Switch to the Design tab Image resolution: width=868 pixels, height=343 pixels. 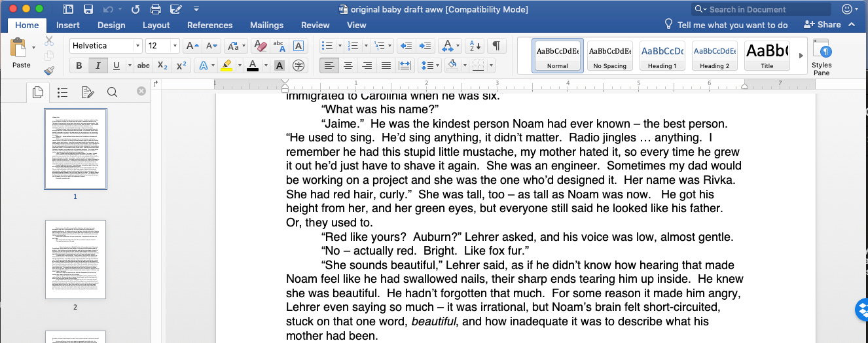coord(111,25)
